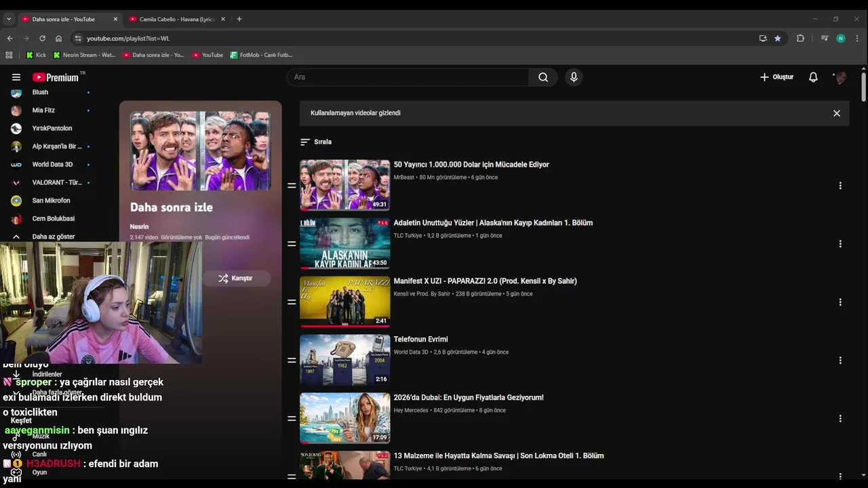This screenshot has width=868, height=488.
Task: Open the World Data 3D subscription
Action: (51, 164)
